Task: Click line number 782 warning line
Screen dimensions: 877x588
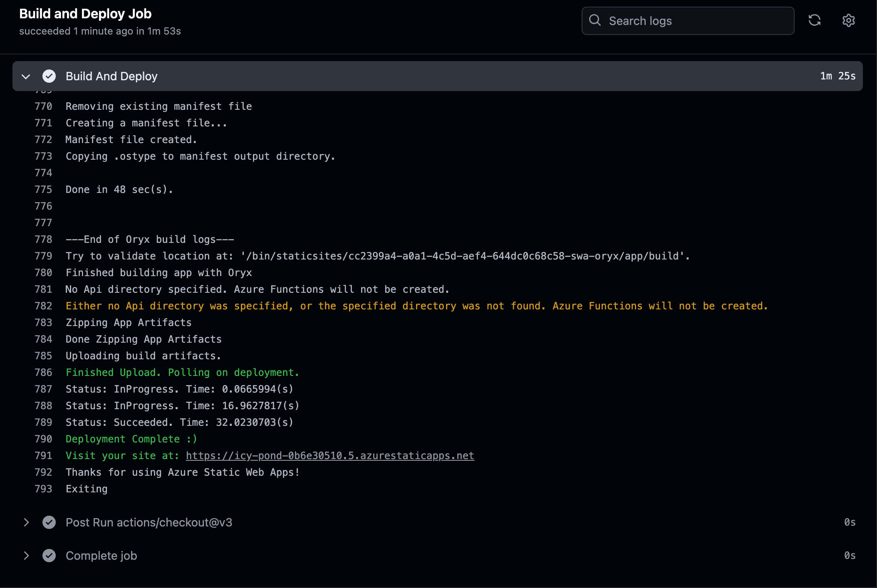Action: tap(43, 306)
